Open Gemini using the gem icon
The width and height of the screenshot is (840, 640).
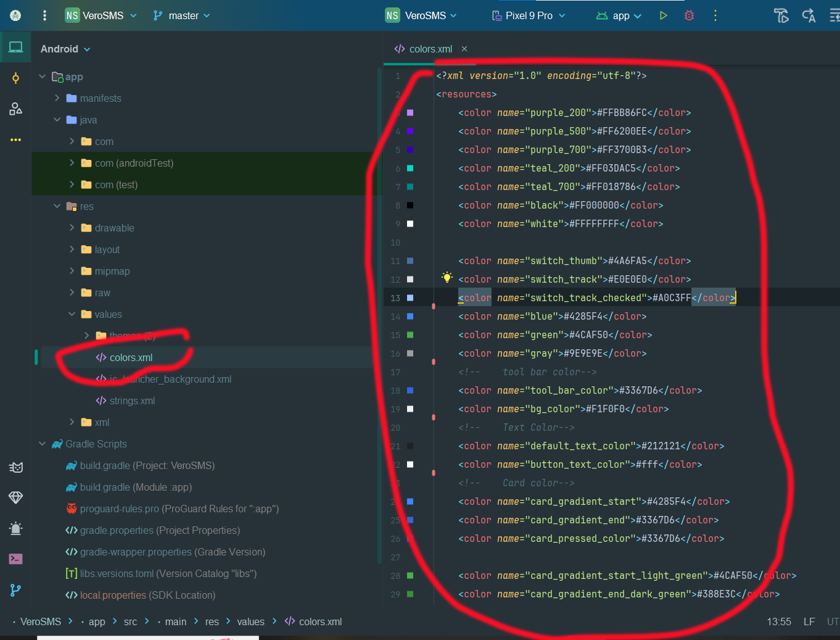click(x=16, y=497)
